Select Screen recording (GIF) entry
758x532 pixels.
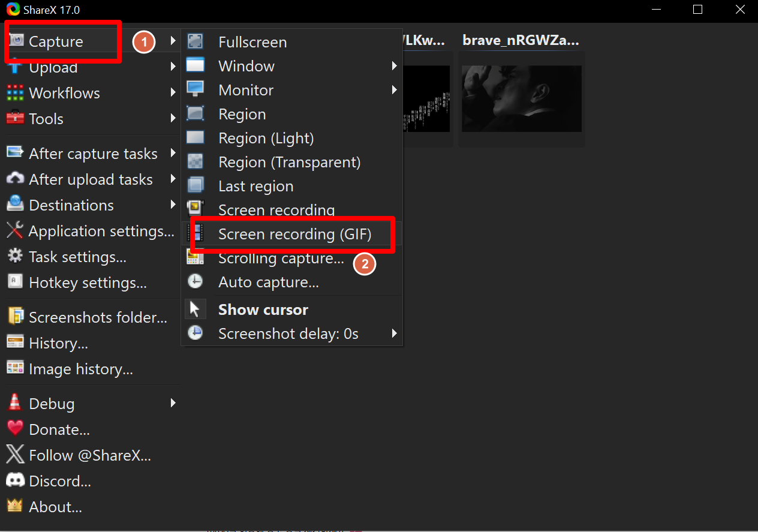[292, 233]
